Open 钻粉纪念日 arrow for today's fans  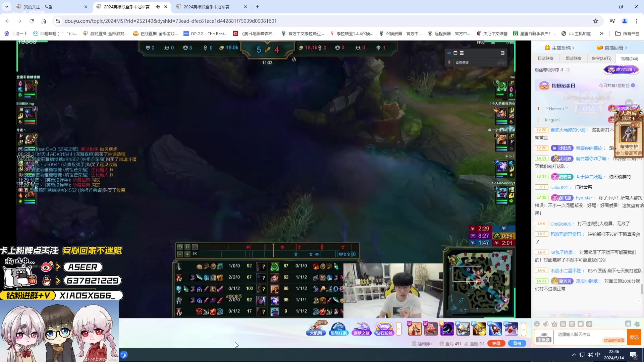pyautogui.click(x=633, y=85)
